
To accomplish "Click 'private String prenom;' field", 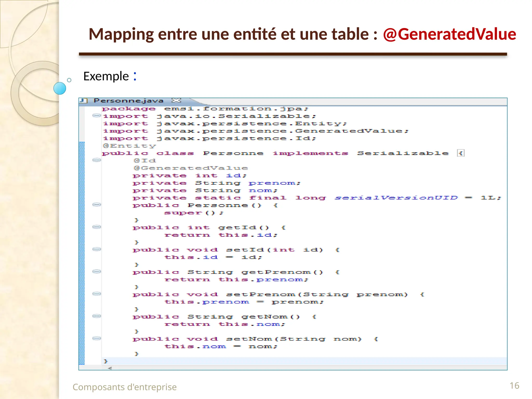I will (x=217, y=183).
